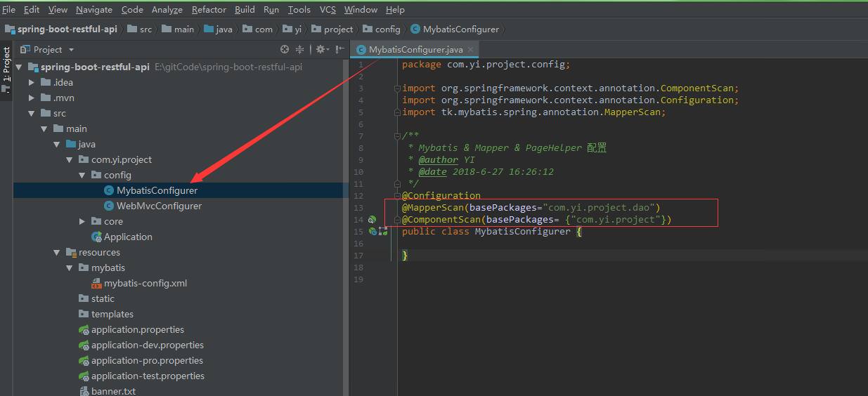
Task: Click the Spring leaf dependencies gutter icon on line 15
Action: coord(384,231)
